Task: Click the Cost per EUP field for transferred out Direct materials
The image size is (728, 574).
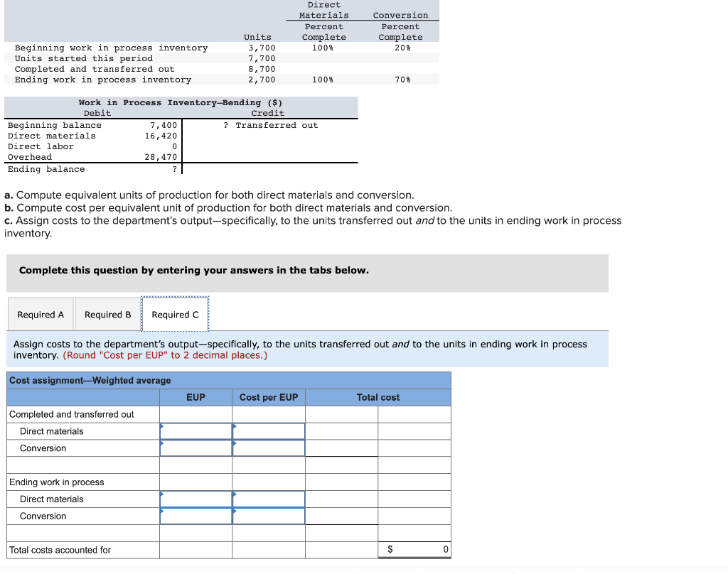Action: tap(268, 430)
